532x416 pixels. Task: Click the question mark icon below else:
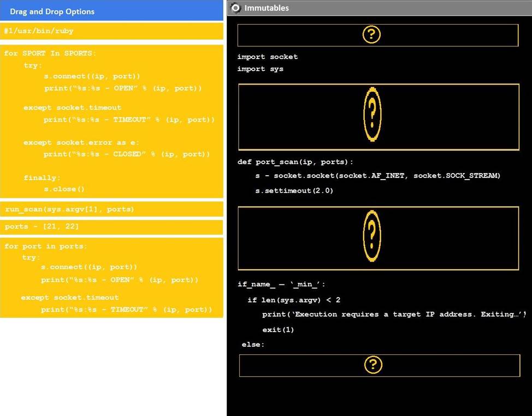373,365
